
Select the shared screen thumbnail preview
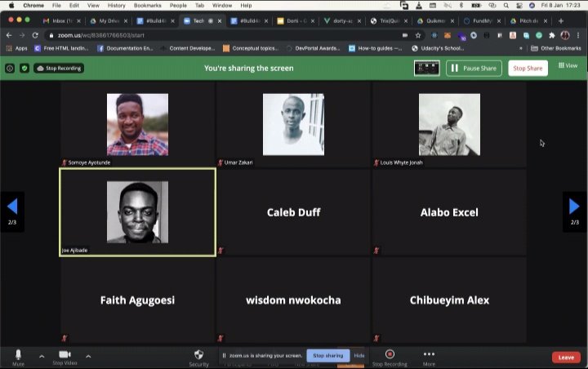(427, 69)
